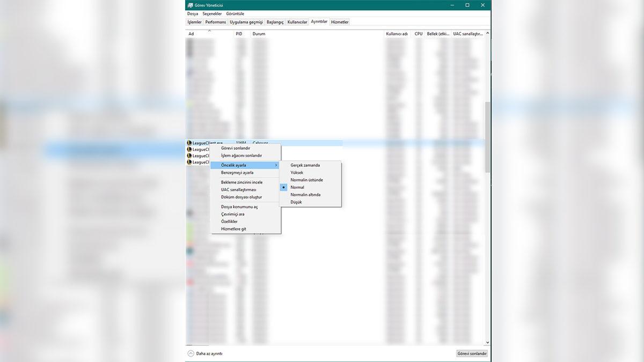Click the first LeagueClient process icon

point(189,143)
